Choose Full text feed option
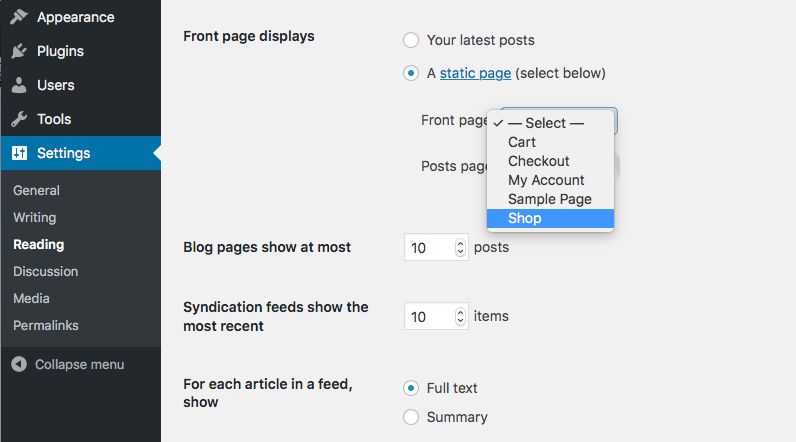This screenshot has height=442, width=796. pyautogui.click(x=411, y=388)
